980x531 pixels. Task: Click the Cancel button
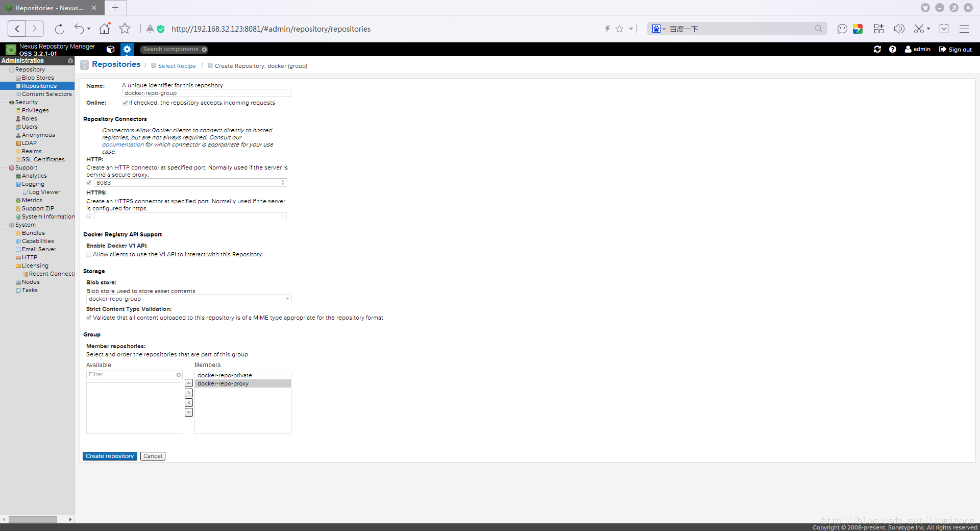(153, 456)
